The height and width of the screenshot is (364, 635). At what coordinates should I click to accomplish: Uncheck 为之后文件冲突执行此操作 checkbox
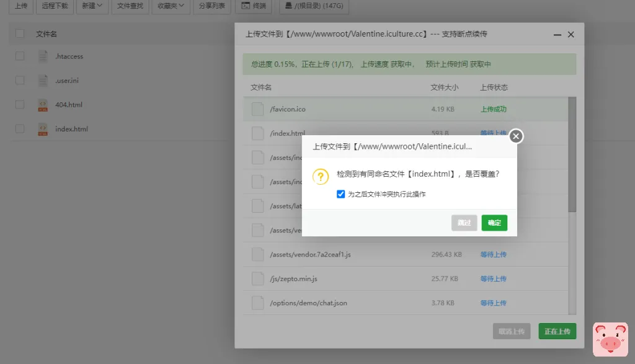[x=340, y=194]
